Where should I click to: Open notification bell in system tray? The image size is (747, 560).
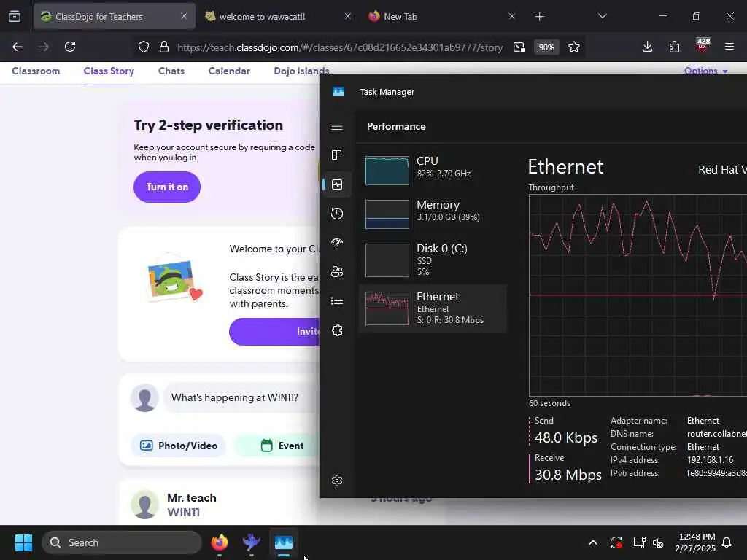pos(727,542)
